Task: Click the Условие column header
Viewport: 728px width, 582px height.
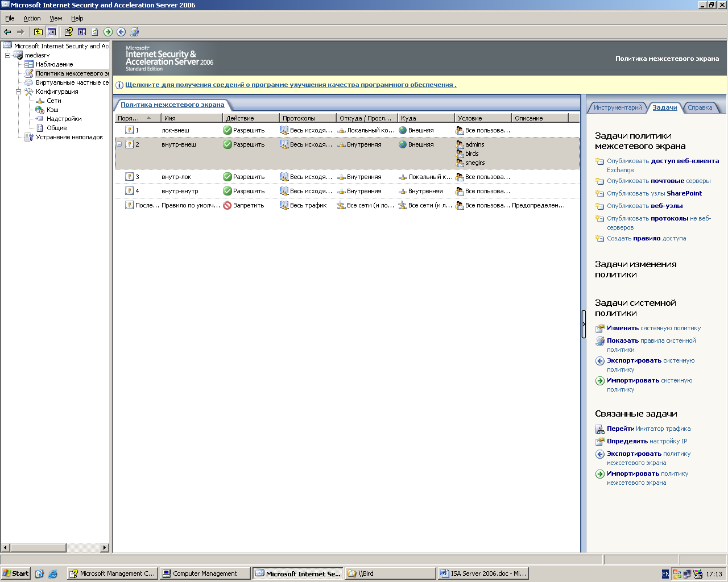Action: [483, 118]
